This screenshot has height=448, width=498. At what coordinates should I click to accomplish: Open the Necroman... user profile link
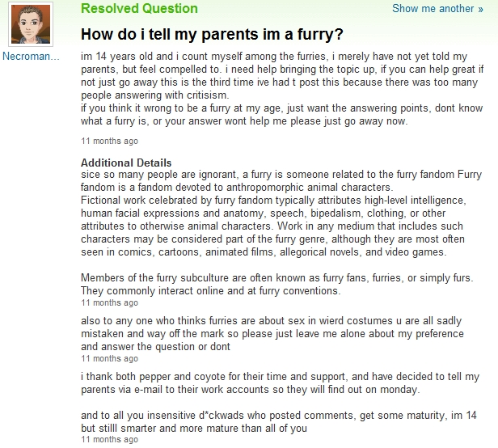pyautogui.click(x=31, y=57)
